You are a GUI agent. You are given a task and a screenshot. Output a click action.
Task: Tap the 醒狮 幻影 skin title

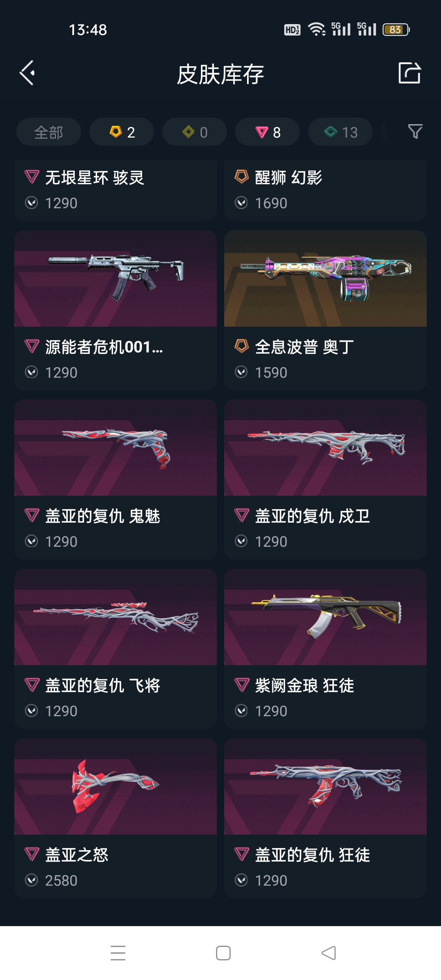[x=289, y=178]
